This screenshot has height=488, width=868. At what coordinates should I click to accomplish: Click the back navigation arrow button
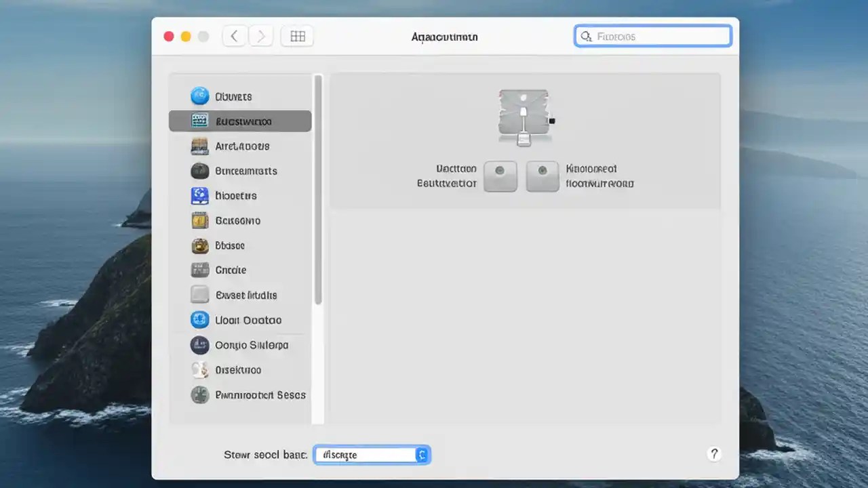pyautogui.click(x=234, y=35)
